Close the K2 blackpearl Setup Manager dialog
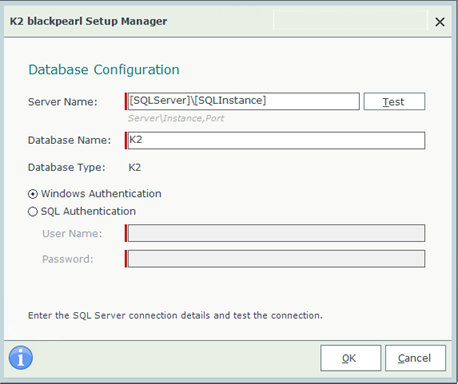Screen dimensions: 458x384 pos(440,22)
